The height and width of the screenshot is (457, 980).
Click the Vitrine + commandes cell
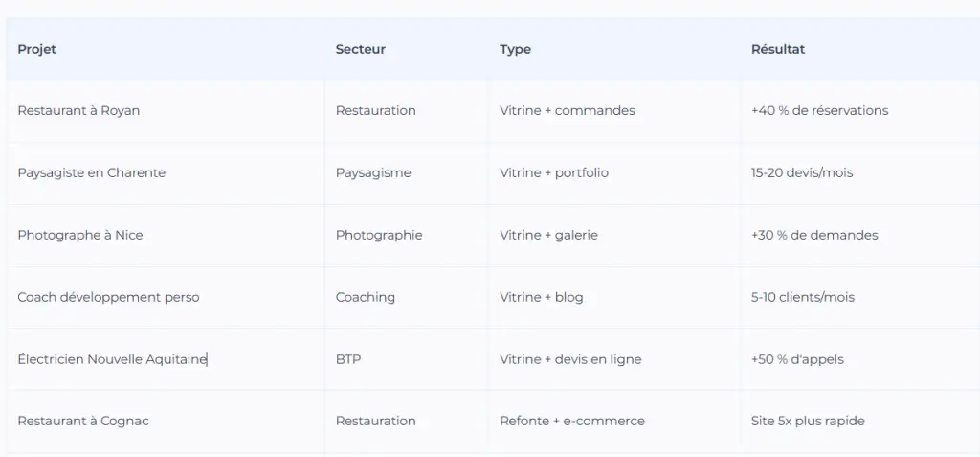tap(567, 110)
